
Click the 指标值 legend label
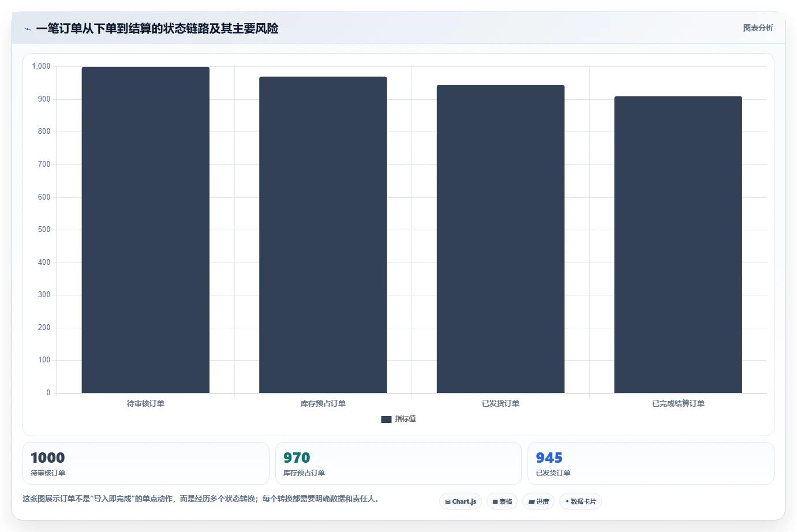tap(405, 419)
